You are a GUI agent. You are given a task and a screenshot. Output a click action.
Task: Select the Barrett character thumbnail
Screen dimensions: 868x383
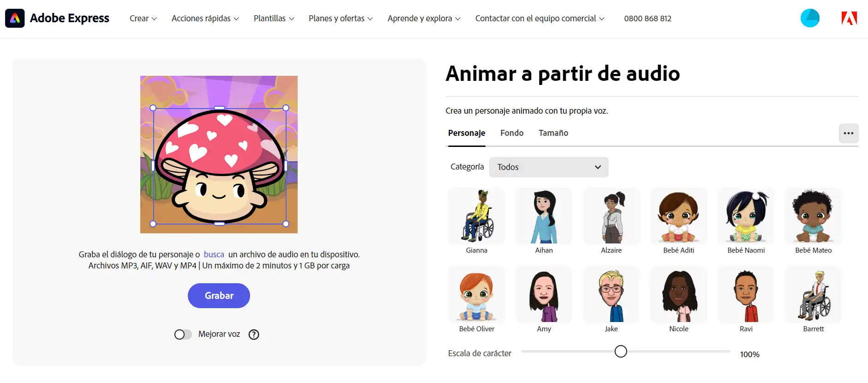[x=814, y=295]
